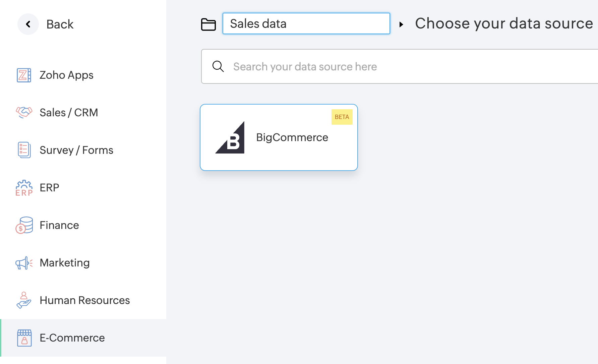Open the Zoho Apps category
Viewport: 598px width, 364px height.
click(x=66, y=75)
